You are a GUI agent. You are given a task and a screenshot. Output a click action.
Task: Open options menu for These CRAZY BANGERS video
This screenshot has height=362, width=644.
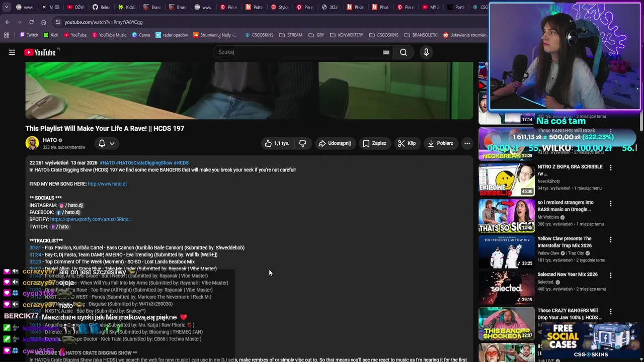pyautogui.click(x=611, y=312)
